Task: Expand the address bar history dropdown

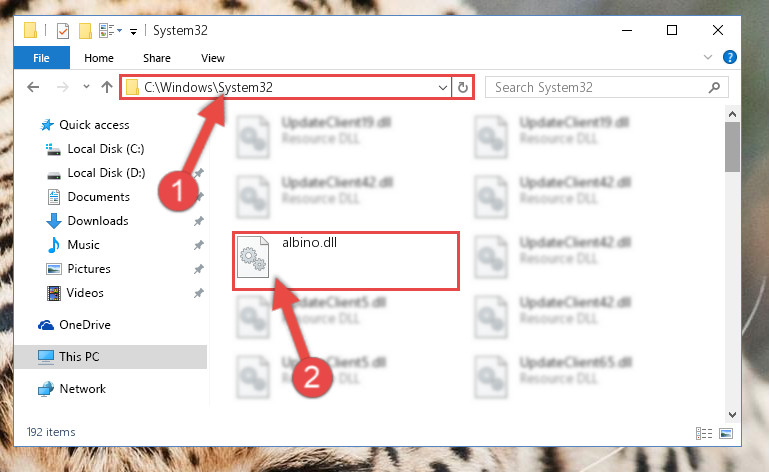Action: [x=442, y=88]
